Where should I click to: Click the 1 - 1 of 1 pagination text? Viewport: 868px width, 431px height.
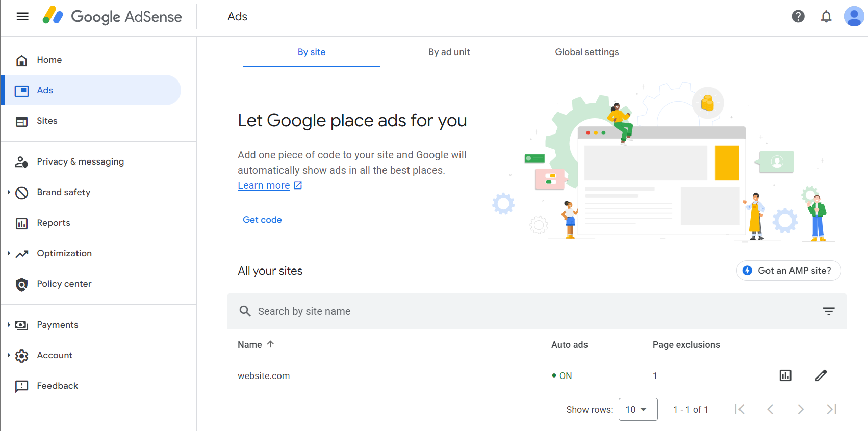[x=691, y=410]
